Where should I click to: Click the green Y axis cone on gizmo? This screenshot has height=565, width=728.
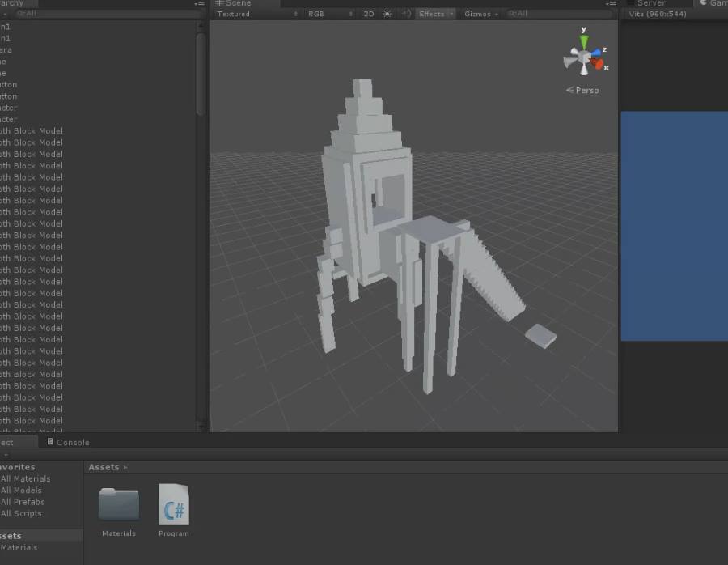click(583, 41)
